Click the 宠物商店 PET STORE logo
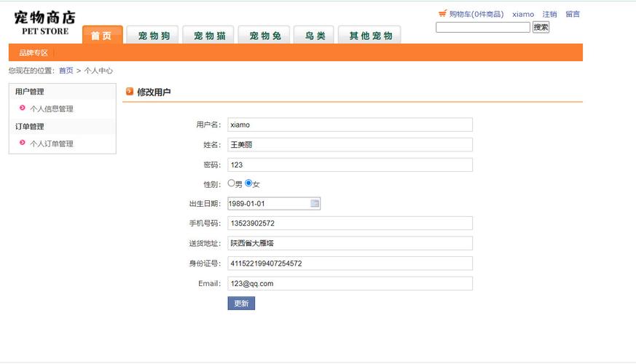The width and height of the screenshot is (636, 364). coord(45,23)
